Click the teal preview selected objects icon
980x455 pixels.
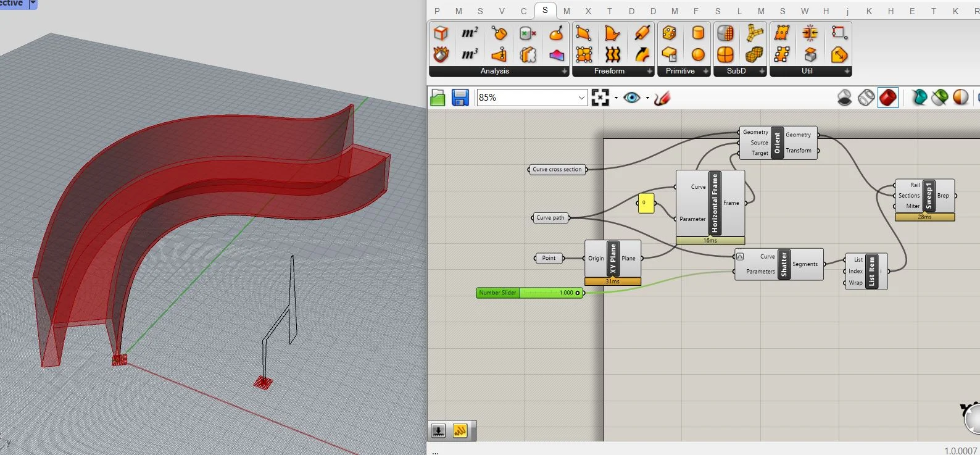[x=919, y=98]
